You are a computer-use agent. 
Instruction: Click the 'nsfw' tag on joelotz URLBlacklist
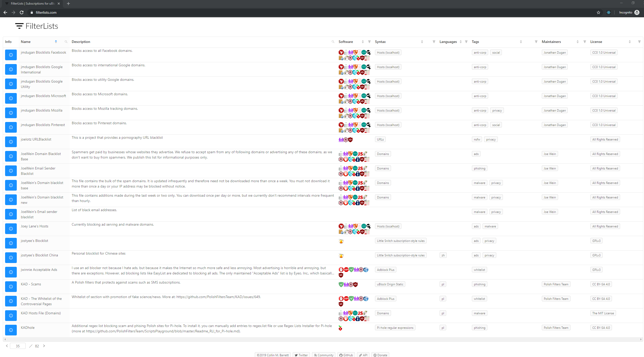click(477, 139)
